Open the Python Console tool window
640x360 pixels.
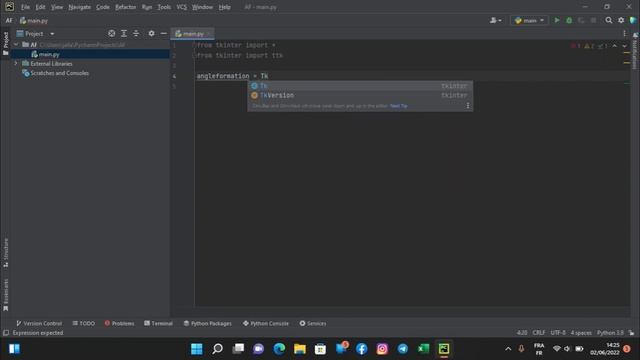pos(266,323)
